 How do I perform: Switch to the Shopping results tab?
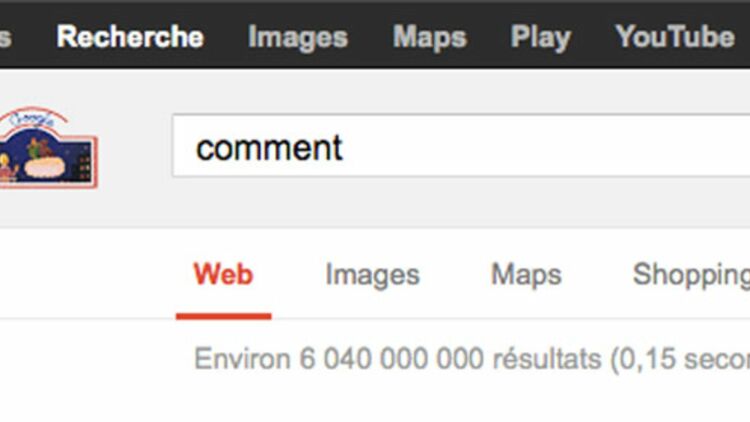691,276
